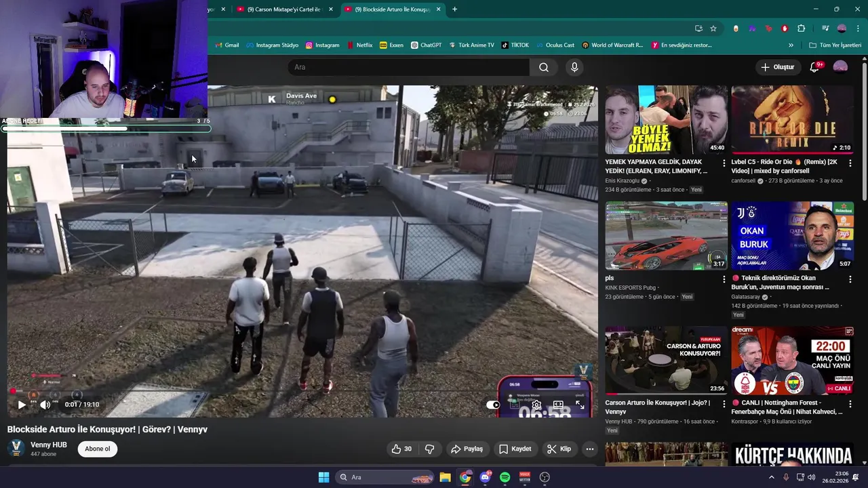Screen dimensions: 868x488
Task: Create a clip with Klip button
Action: pos(559,449)
